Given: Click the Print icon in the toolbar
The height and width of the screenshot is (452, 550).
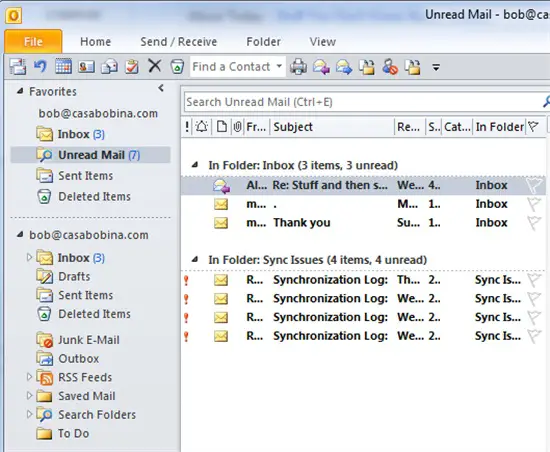Looking at the screenshot, I should pyautogui.click(x=298, y=67).
